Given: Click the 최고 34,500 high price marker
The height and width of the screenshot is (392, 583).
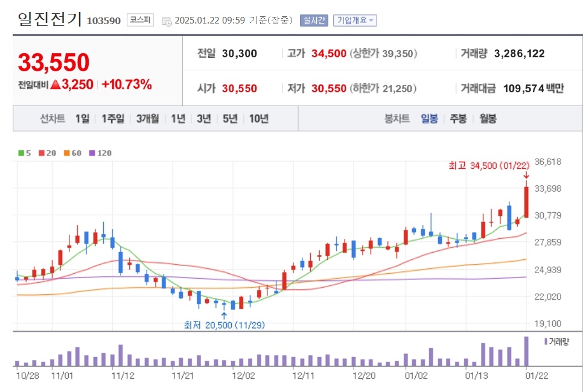Looking at the screenshot, I should pos(489,165).
